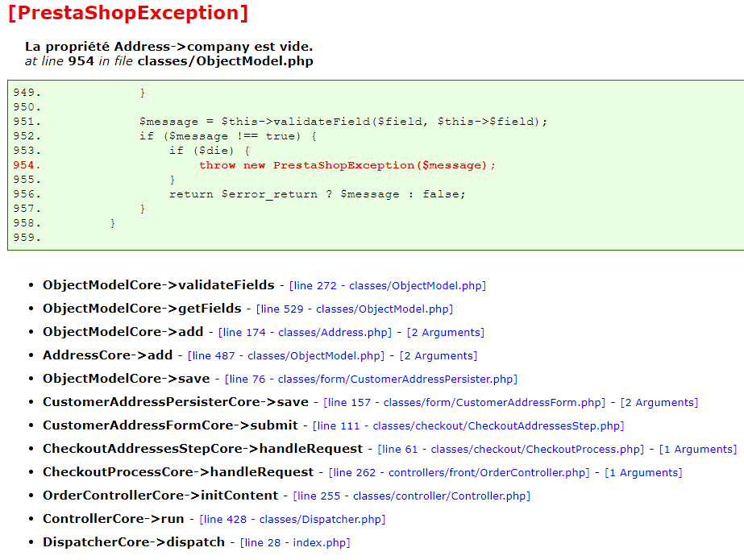Click the file name classes/ObjectModel.php in header
Screen dimensions: 744x560
click(226, 61)
